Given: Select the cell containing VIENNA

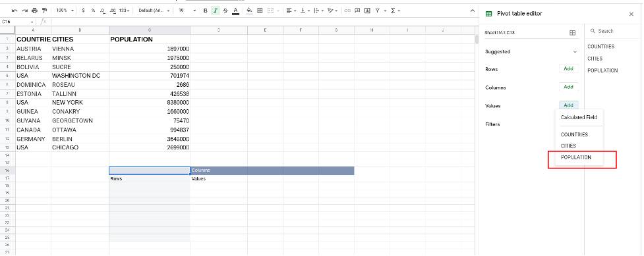Looking at the screenshot, I should 80,49.
